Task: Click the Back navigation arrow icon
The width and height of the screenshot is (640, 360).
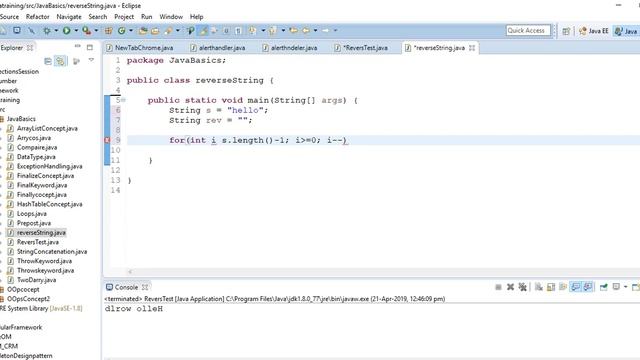Action: [x=306, y=31]
